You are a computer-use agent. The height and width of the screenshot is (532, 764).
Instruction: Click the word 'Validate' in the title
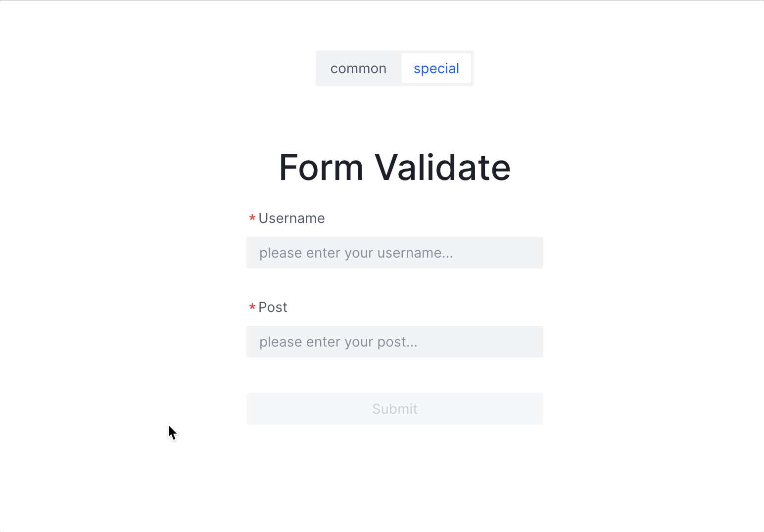click(x=442, y=167)
